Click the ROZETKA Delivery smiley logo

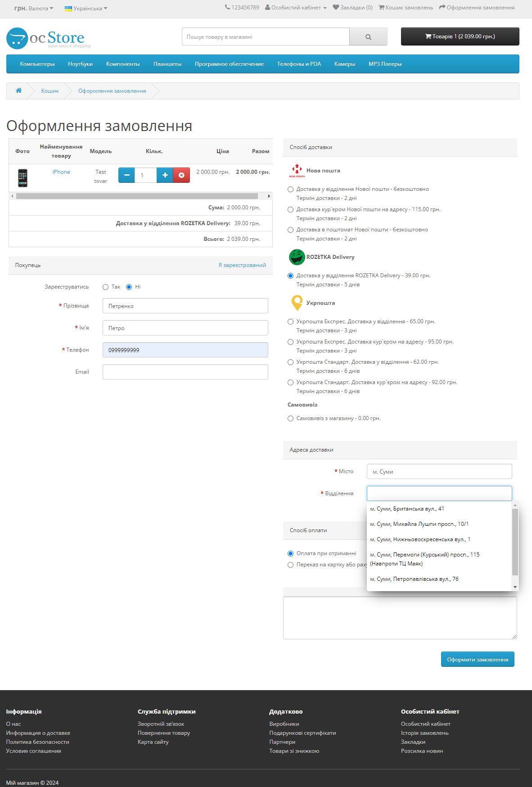tap(297, 257)
